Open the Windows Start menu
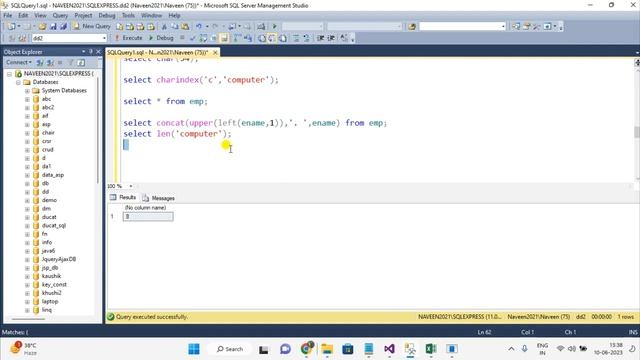The width and height of the screenshot is (640, 360). coord(194,349)
